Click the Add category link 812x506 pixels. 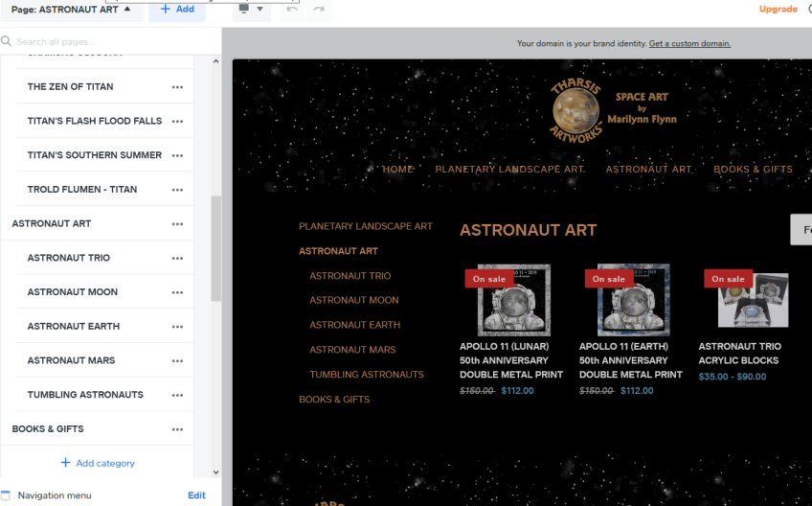(x=98, y=464)
